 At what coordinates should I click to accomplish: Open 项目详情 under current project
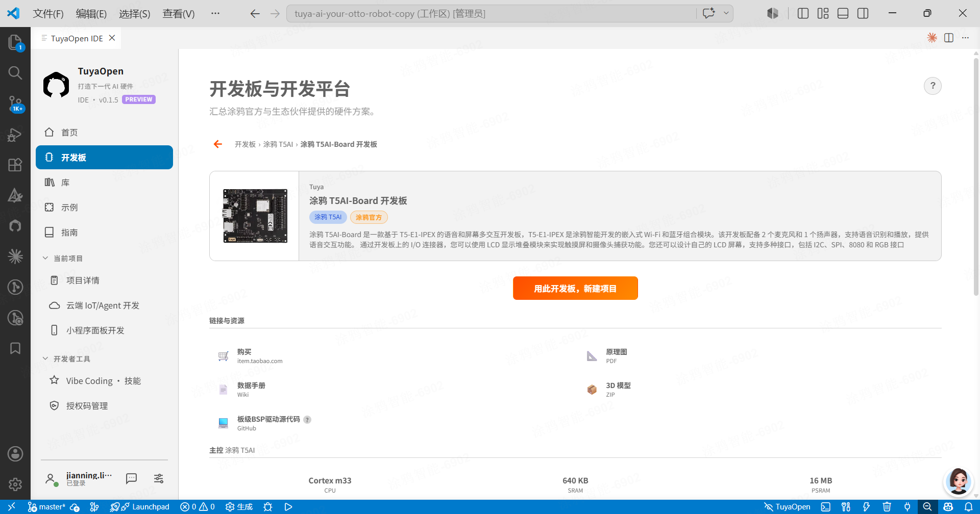coord(104,280)
